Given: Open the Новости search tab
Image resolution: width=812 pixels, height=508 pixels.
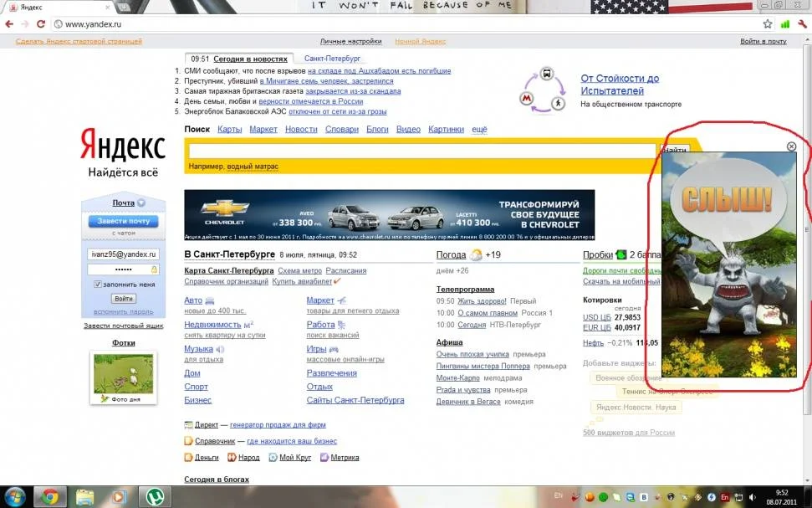Looking at the screenshot, I should point(301,130).
